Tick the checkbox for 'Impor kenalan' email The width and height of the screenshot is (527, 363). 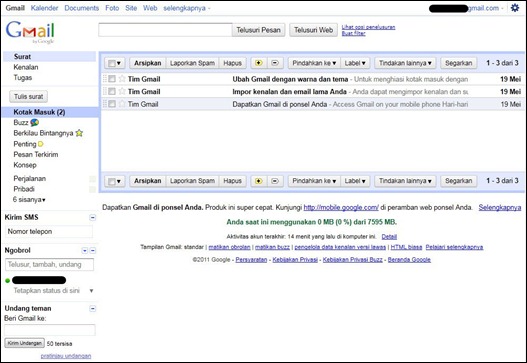pos(112,91)
